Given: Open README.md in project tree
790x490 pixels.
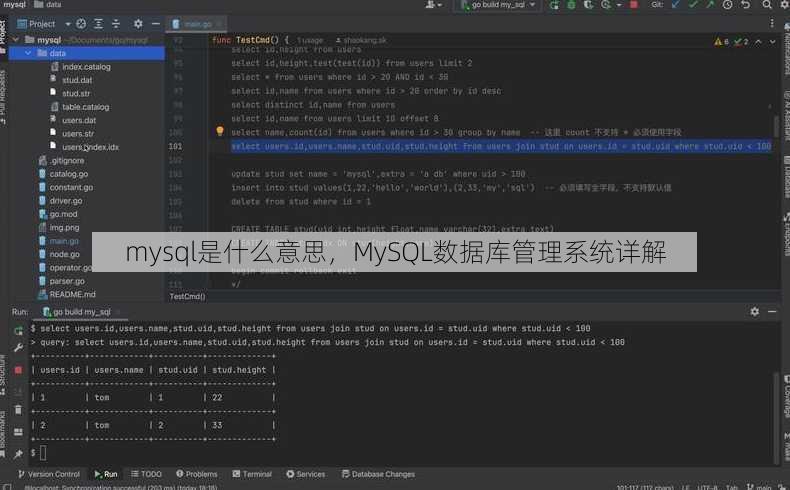Looking at the screenshot, I should coord(72,294).
